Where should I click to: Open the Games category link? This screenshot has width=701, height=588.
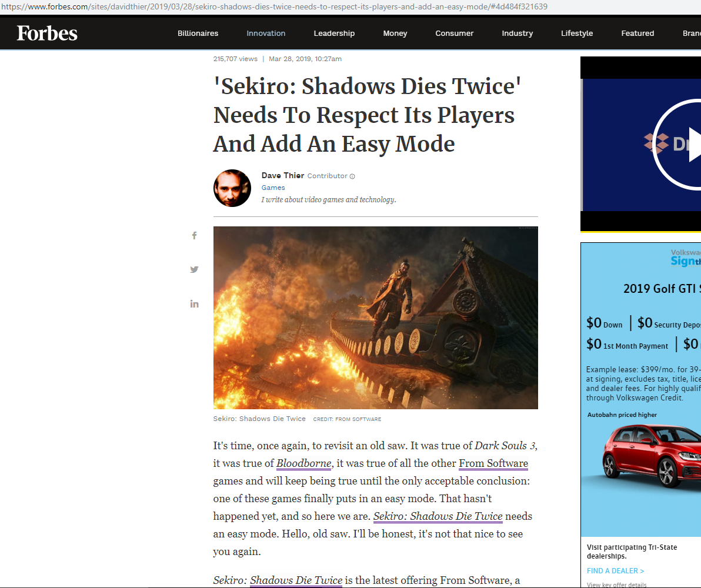point(273,188)
